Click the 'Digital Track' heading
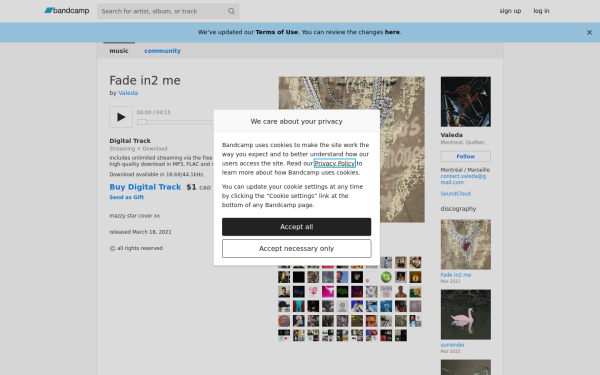This screenshot has width=600, height=375. pyautogui.click(x=130, y=140)
